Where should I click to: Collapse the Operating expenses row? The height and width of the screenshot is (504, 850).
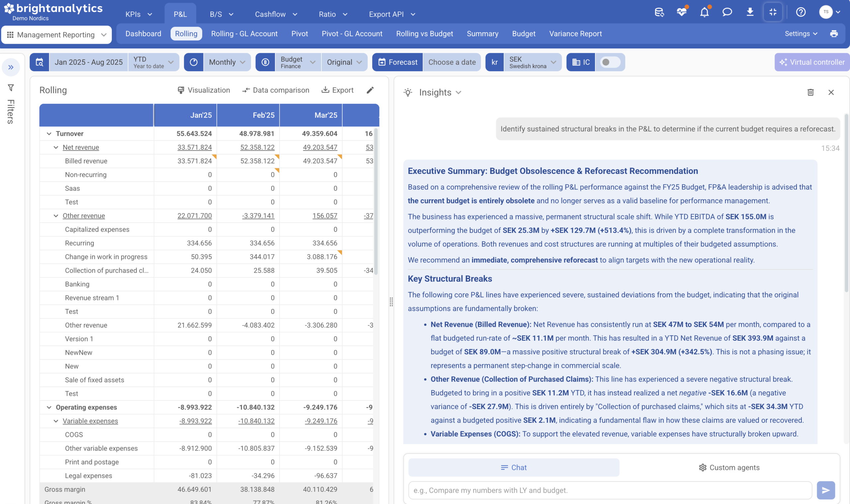(49, 407)
